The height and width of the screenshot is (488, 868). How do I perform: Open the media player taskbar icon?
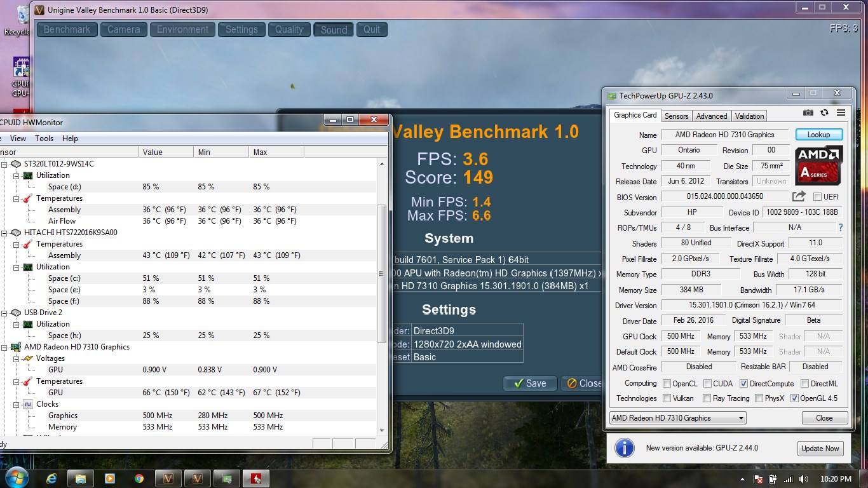110,478
